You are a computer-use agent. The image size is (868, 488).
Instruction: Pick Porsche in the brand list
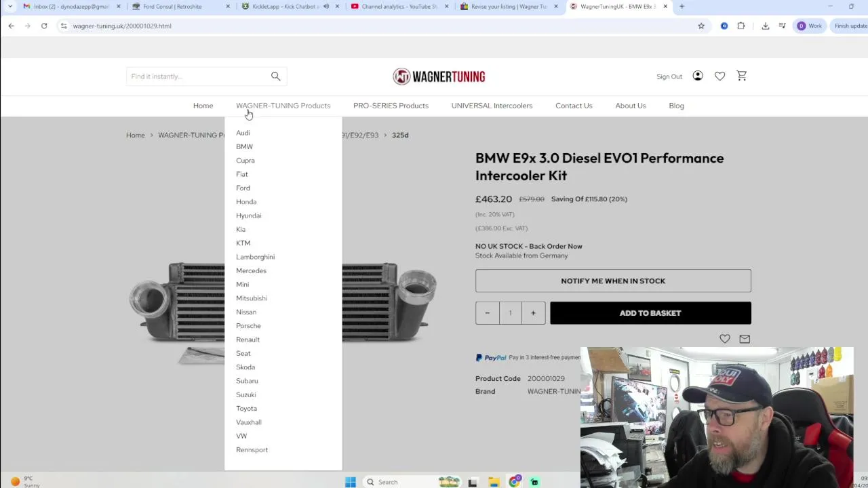pyautogui.click(x=248, y=326)
